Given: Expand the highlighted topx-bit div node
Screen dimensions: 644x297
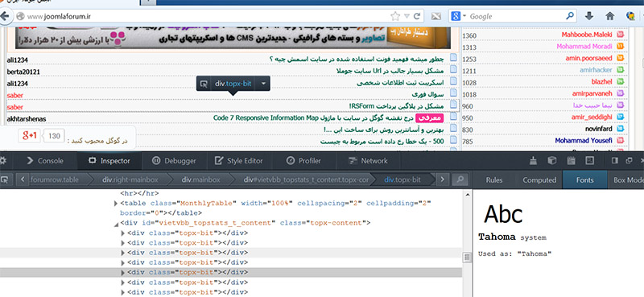Looking at the screenshot, I should [x=123, y=272].
